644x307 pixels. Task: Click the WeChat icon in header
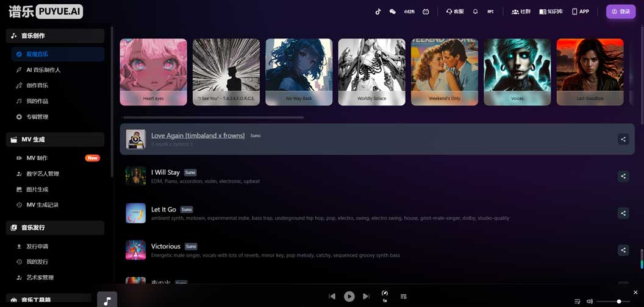pyautogui.click(x=393, y=12)
